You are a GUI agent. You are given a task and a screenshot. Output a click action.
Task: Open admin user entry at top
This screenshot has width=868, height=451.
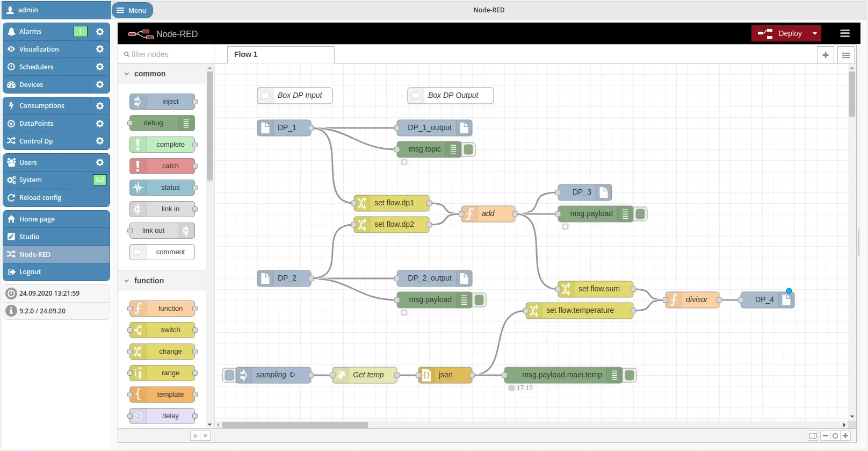56,10
